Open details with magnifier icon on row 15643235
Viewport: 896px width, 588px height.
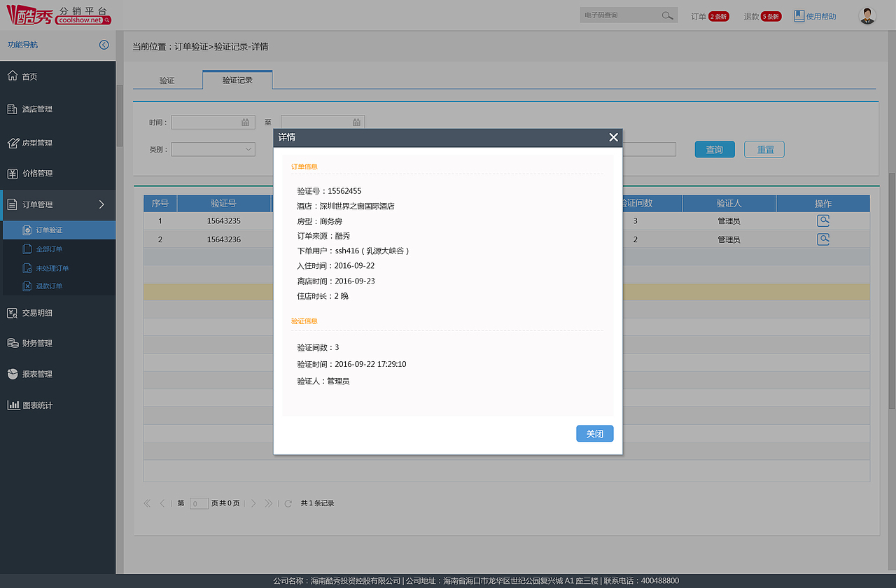tap(823, 220)
